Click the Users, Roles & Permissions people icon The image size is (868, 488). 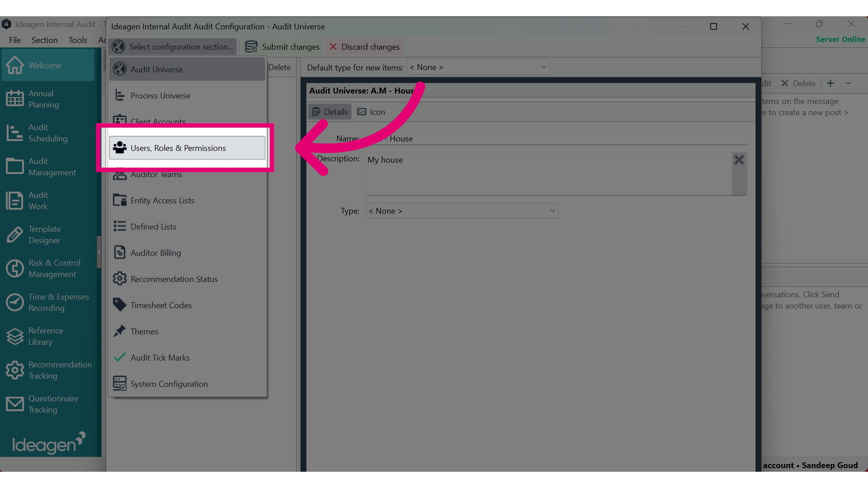tap(120, 147)
